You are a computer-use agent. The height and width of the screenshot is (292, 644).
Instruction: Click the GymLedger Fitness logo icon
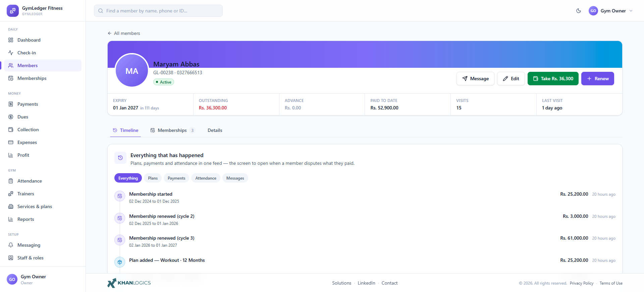click(13, 11)
